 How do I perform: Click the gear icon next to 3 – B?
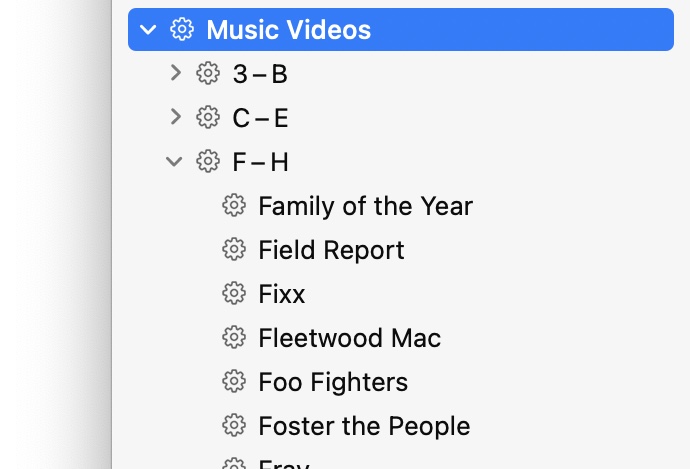point(207,74)
